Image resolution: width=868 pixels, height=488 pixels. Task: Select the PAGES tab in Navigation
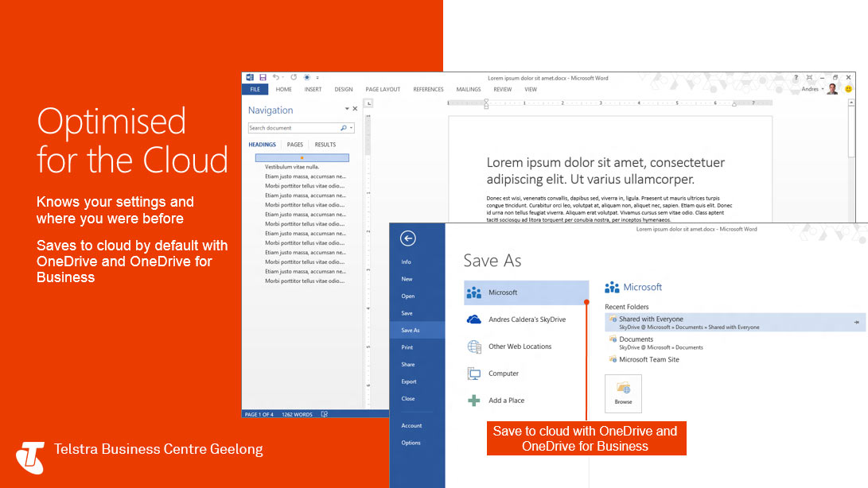(x=295, y=145)
